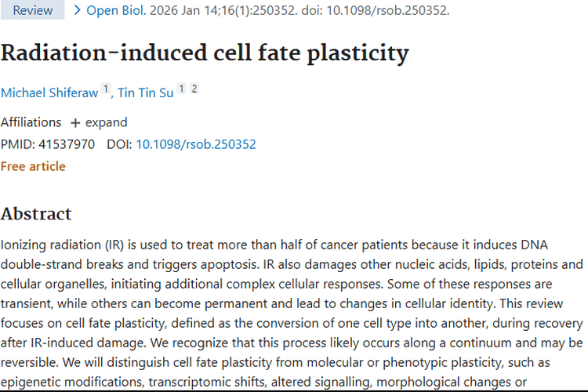Click the plus icon beside expand
Viewport: 588px width, 392px height.
[x=75, y=123]
